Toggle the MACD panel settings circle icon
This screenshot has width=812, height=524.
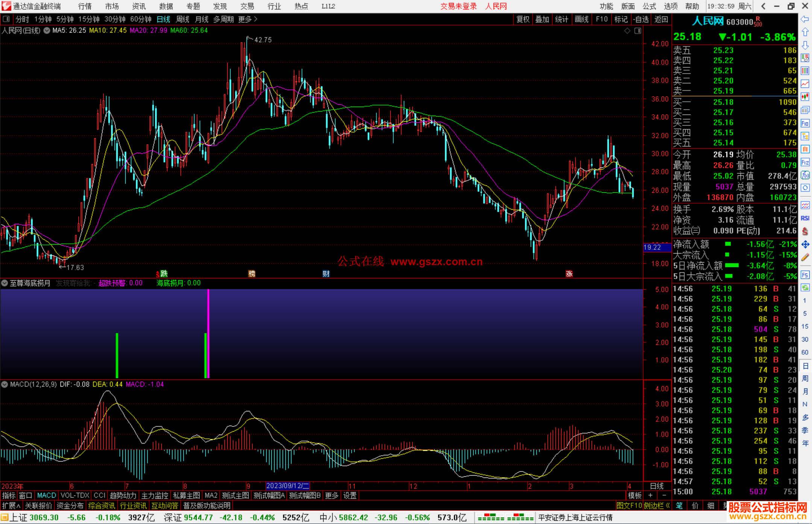(5, 384)
